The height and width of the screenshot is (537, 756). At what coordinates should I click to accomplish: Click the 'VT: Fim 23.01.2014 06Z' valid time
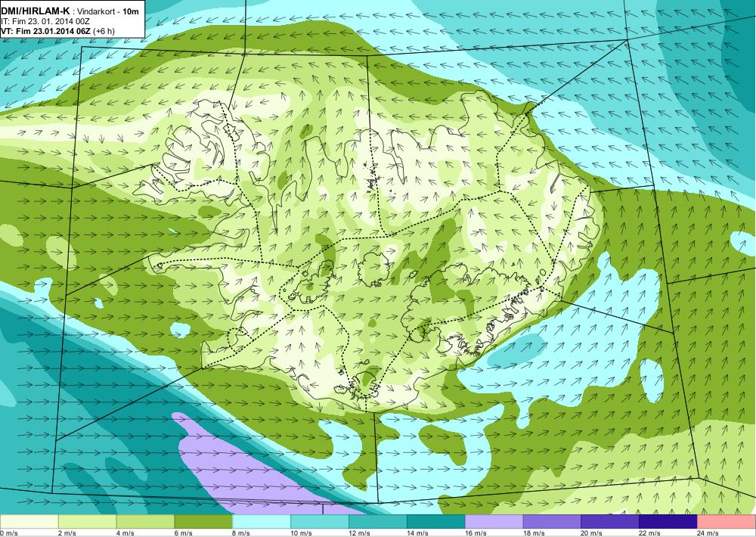point(47,31)
